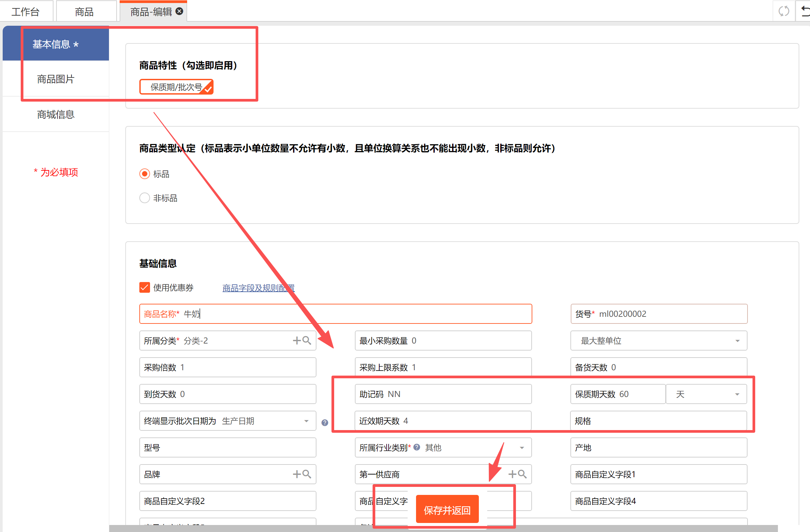Click the 产地 input field
This screenshot has height=532, width=810.
pos(659,447)
